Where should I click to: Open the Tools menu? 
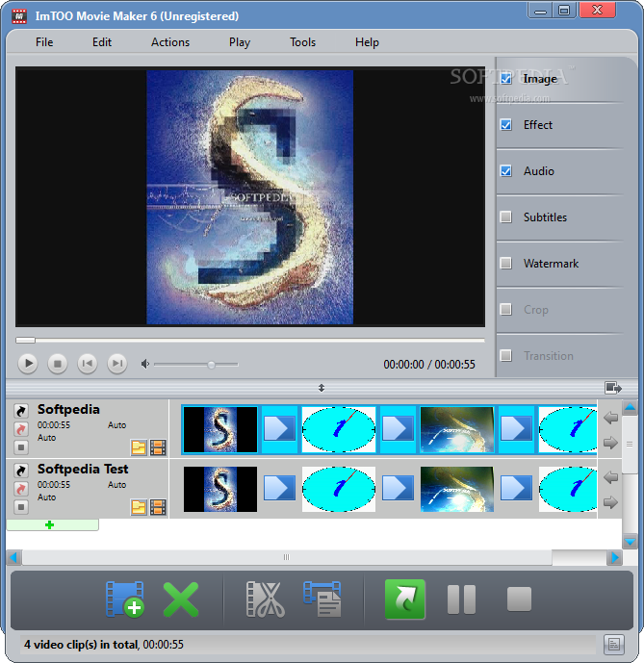302,42
